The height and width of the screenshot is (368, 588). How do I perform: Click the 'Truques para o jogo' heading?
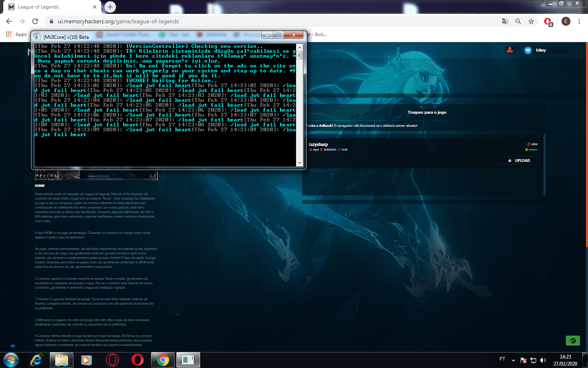[x=427, y=112]
